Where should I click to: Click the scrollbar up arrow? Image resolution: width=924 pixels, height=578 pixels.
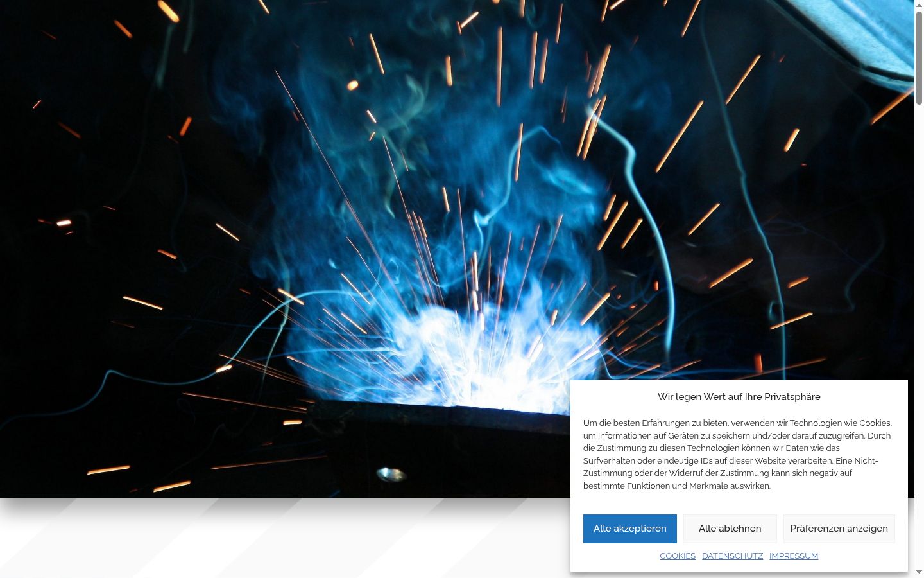click(x=919, y=5)
